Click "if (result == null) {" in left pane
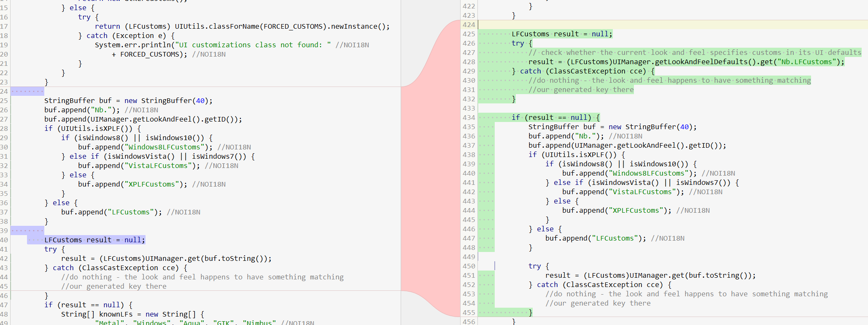 (89, 305)
